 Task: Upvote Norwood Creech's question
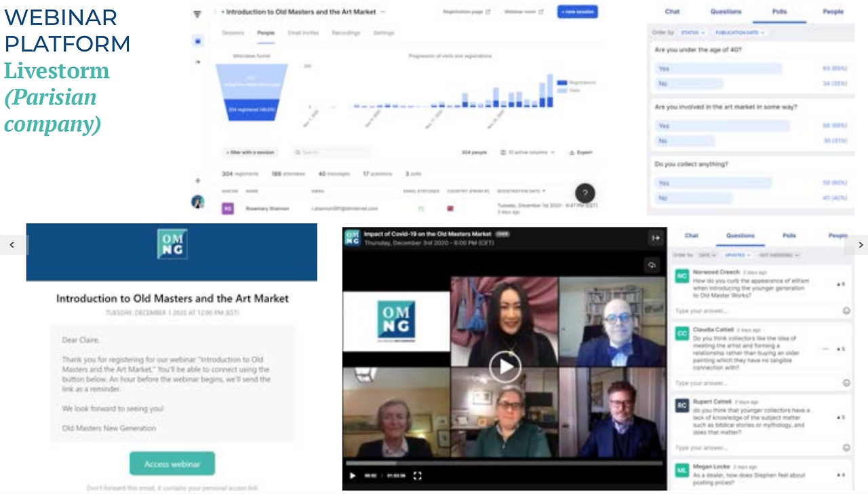841,284
